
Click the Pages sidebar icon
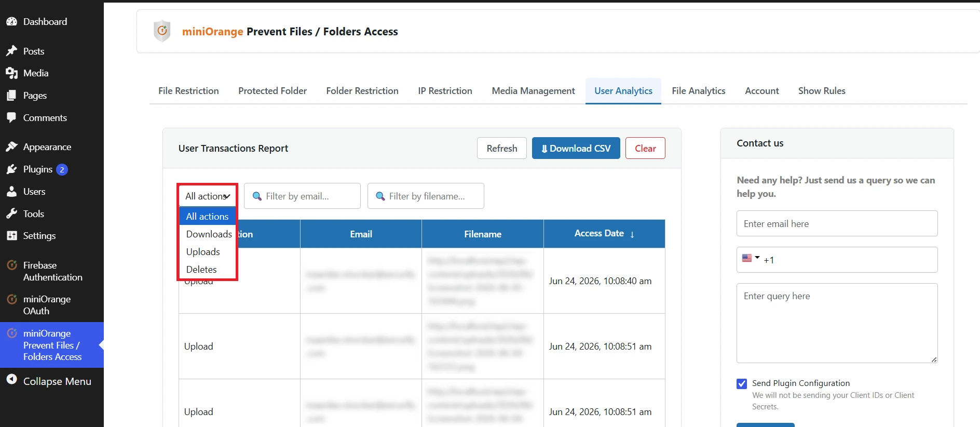[x=11, y=96]
